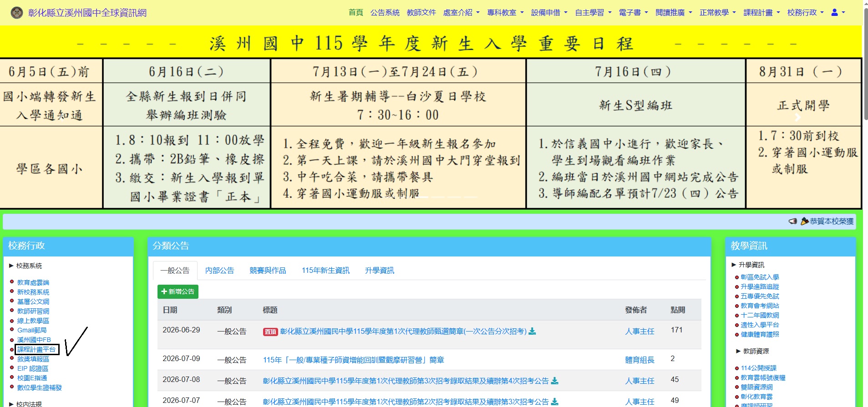Download attachment icon for 2026-06-29 announcement
868x407 pixels.
pos(532,332)
